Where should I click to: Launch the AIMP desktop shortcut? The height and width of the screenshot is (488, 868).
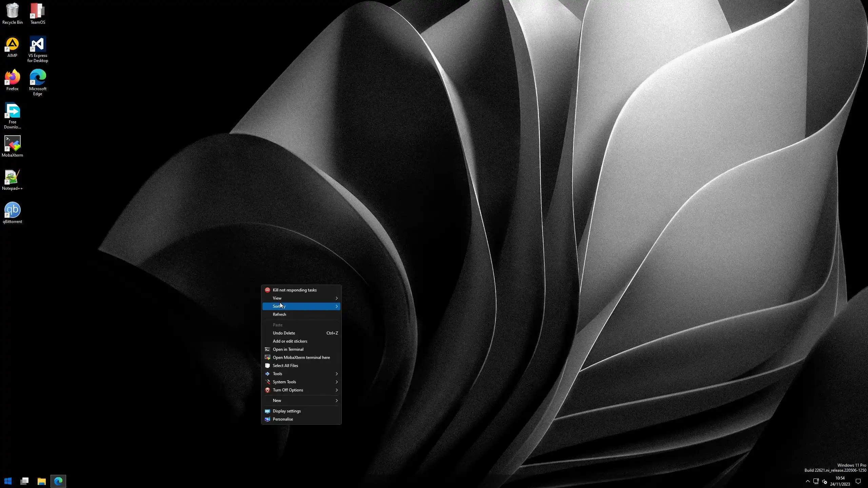tap(13, 44)
